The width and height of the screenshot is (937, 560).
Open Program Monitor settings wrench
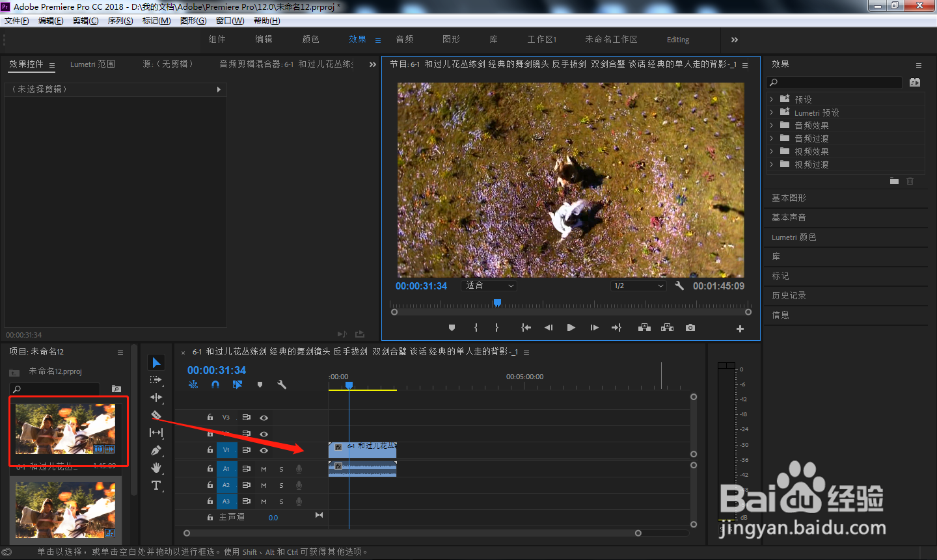679,286
